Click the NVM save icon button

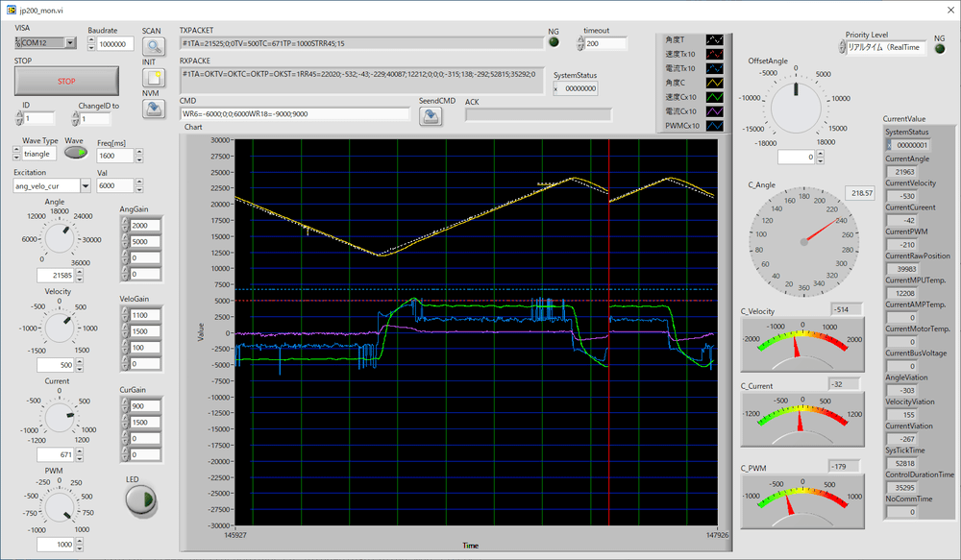point(154,109)
